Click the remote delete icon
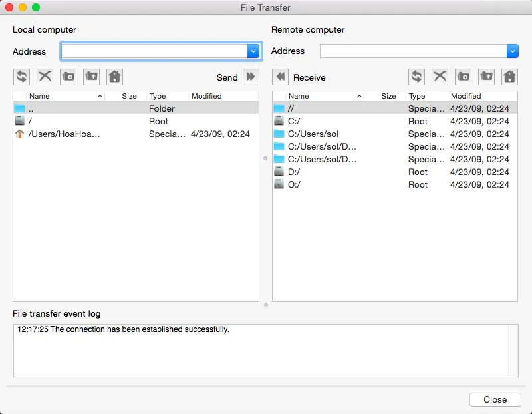This screenshot has height=414, width=532. tap(440, 77)
